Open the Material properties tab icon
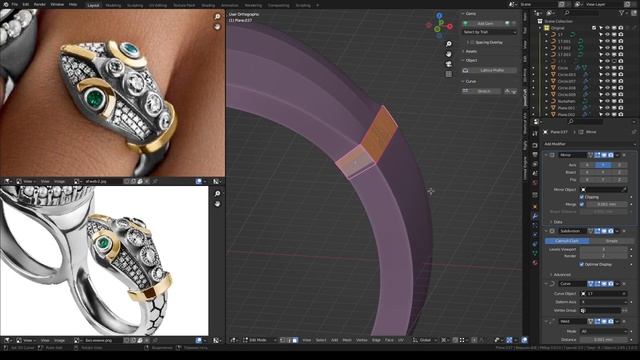 coord(535,263)
